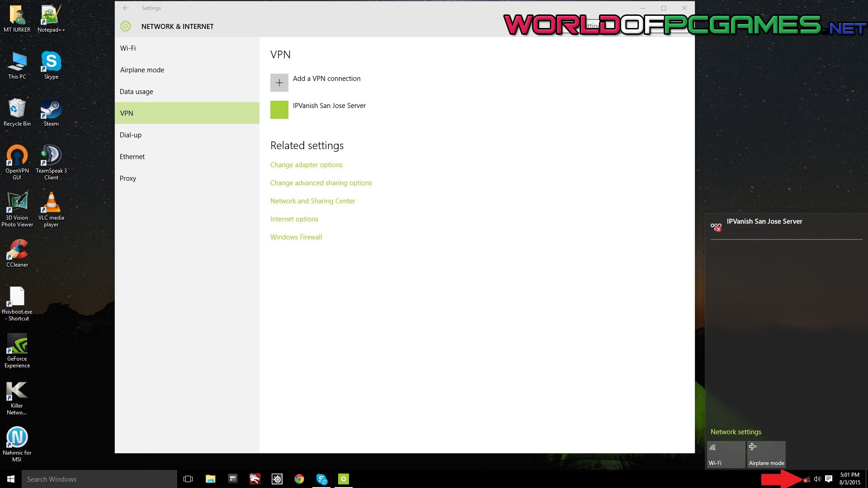
Task: Open File Explorer from the taskbar
Action: coord(210,479)
